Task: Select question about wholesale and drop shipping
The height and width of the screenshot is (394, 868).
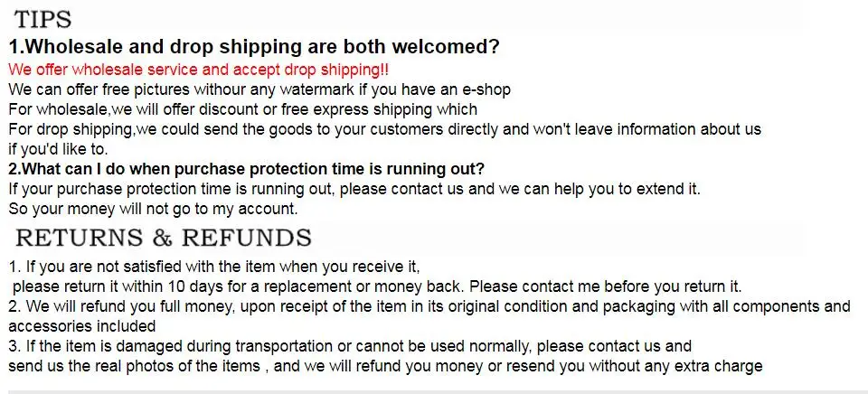Action: pyautogui.click(x=254, y=47)
